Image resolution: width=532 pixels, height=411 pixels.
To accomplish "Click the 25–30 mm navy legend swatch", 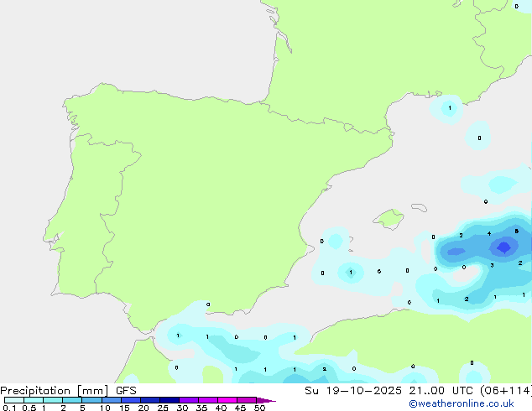I will click(170, 400).
